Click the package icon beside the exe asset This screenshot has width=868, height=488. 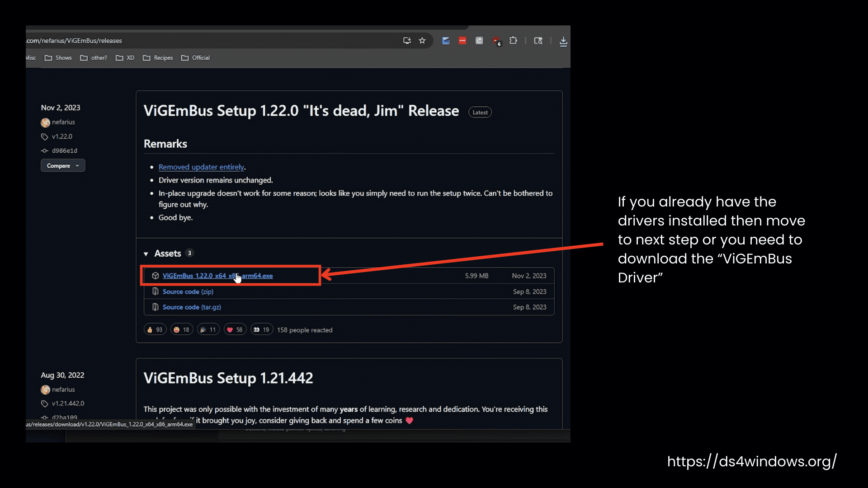click(156, 276)
